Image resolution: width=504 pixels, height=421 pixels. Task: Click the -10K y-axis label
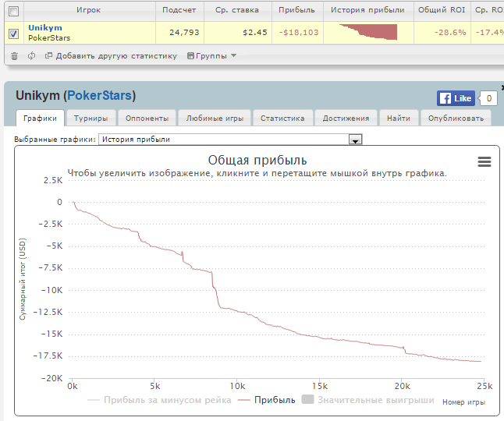pyautogui.click(x=51, y=290)
